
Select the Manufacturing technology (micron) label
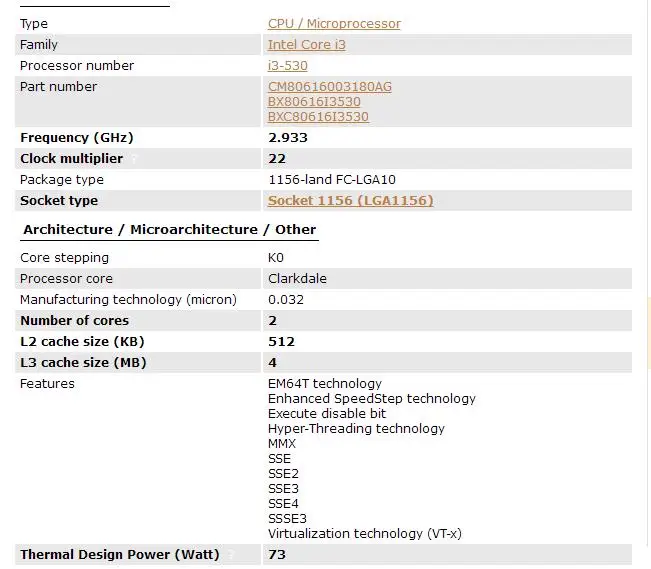pos(128,299)
